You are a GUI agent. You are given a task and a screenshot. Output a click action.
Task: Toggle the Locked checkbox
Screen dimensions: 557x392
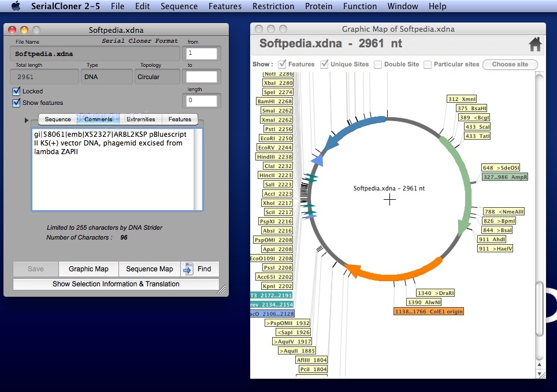[x=16, y=91]
